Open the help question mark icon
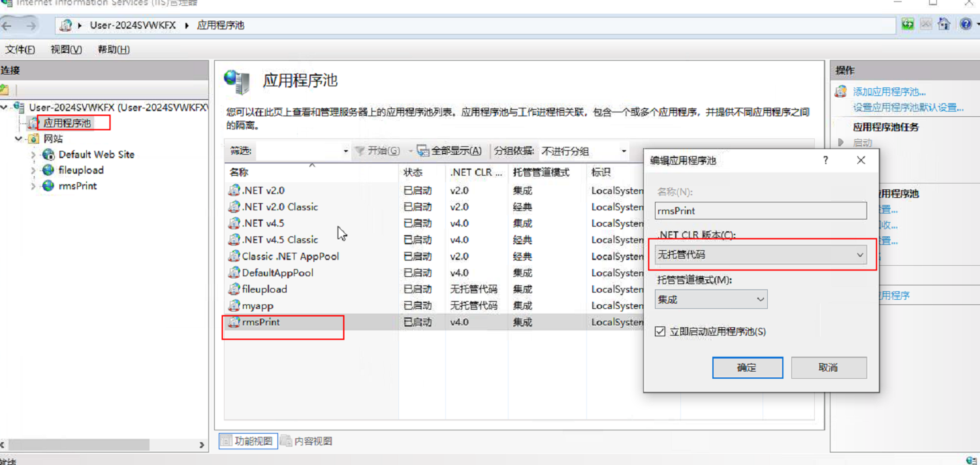The width and height of the screenshot is (980, 465). tap(966, 25)
